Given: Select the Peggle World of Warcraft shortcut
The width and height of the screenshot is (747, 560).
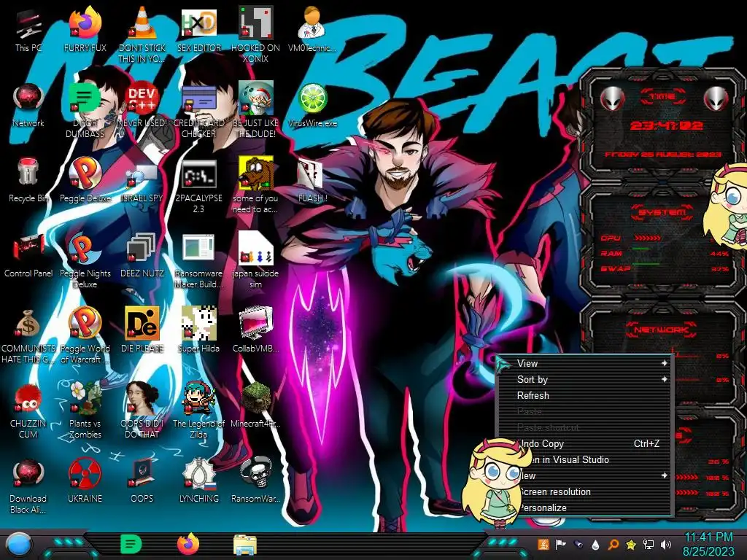Looking at the screenshot, I should click(x=85, y=335).
